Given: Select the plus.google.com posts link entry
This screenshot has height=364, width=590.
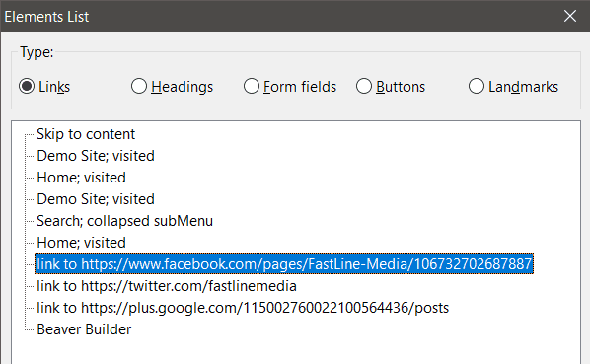Looking at the screenshot, I should (243, 308).
